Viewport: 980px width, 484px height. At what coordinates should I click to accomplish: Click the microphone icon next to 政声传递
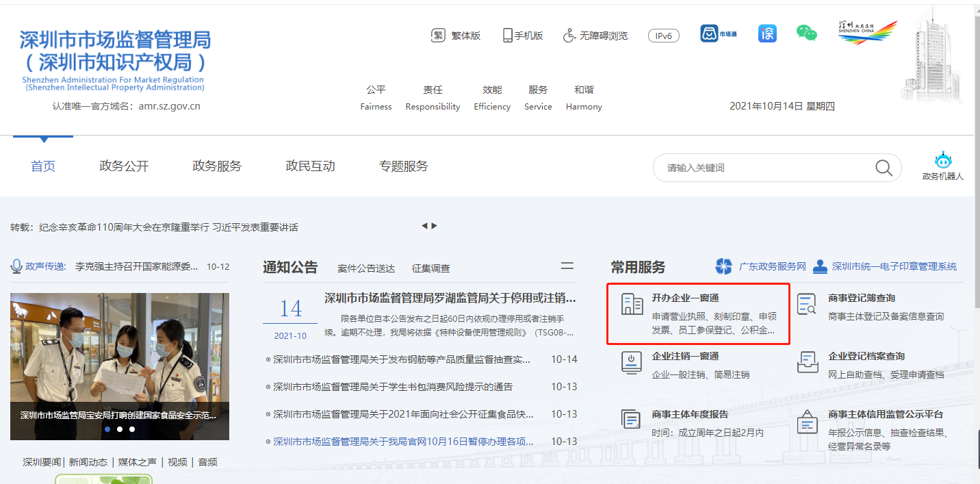pyautogui.click(x=15, y=266)
